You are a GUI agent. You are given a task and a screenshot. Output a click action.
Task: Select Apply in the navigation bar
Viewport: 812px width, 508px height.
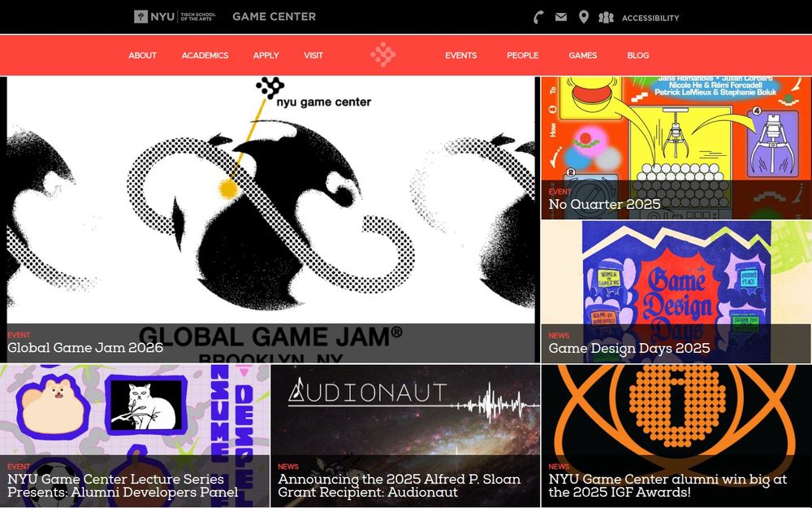pos(266,55)
